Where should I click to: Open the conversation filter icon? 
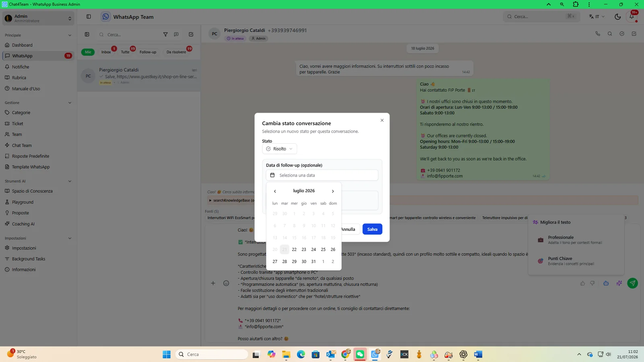pos(165,35)
